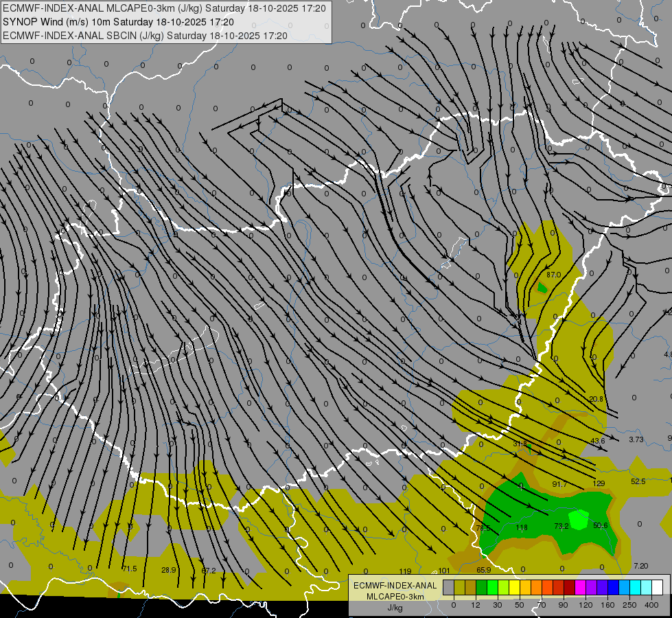Pick the bright green legend swatch
The image size is (672, 618).
pos(493,587)
